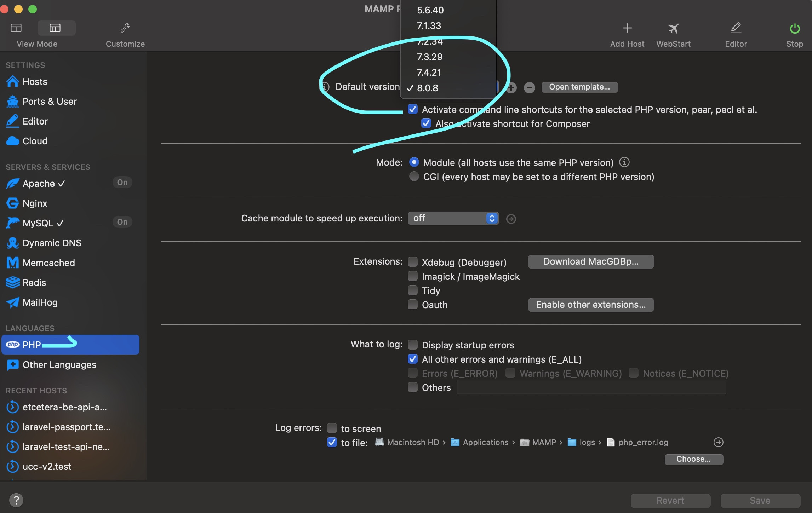812x513 pixels.
Task: Click 'Enable other extensions...' button
Action: tap(590, 305)
